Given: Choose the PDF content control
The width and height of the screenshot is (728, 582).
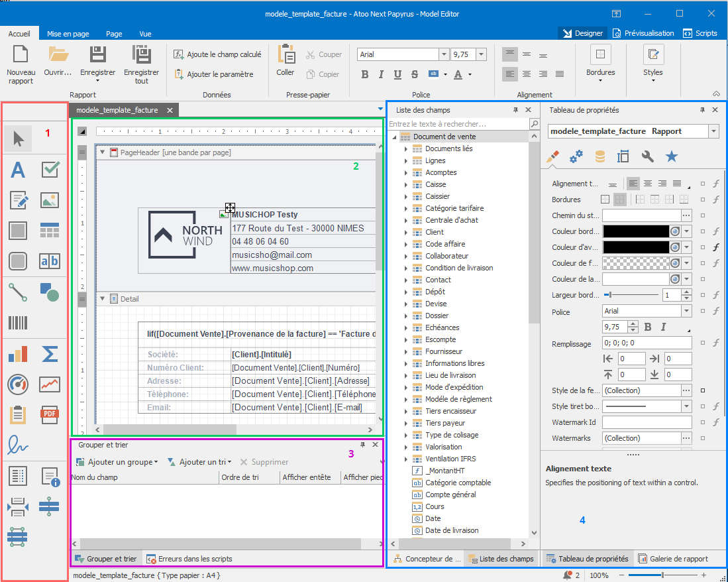Looking at the screenshot, I should (50, 414).
